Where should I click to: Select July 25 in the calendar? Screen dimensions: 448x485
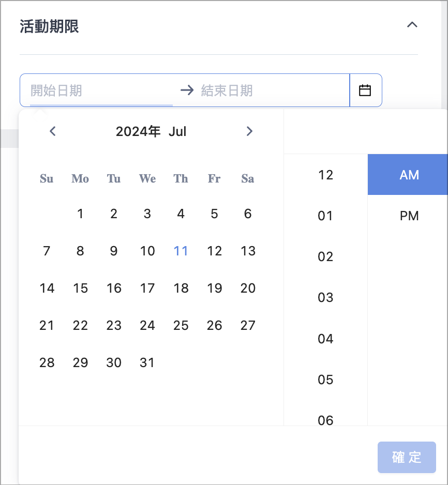point(181,325)
